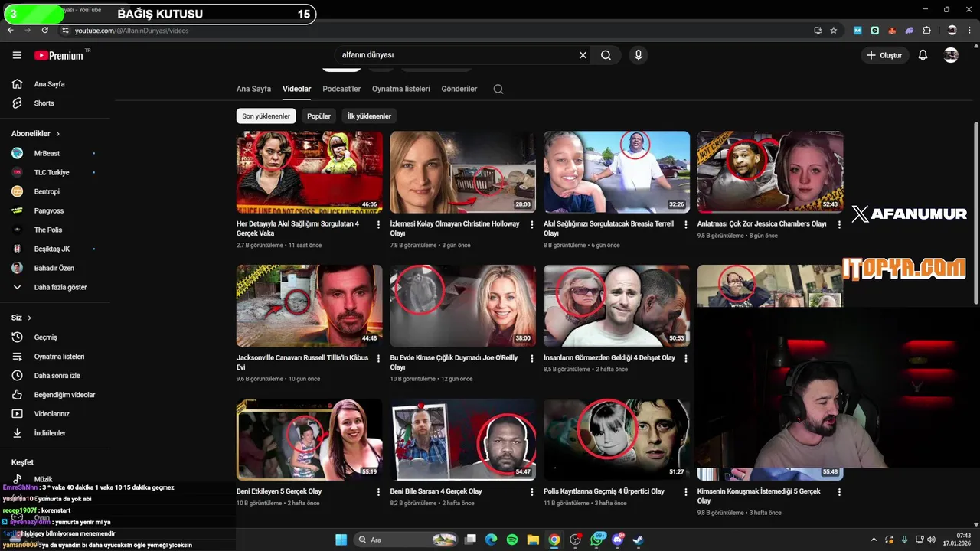Open Breasia Terrell video thumbnail
The height and width of the screenshot is (551, 980).
coord(616,172)
